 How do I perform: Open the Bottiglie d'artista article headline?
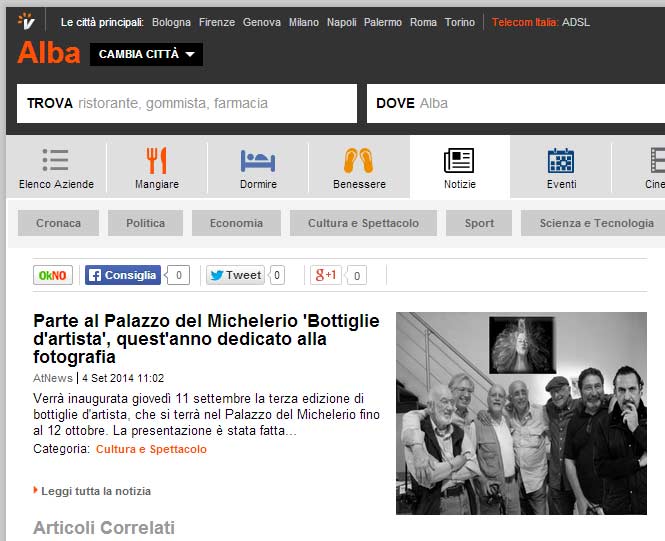pos(206,339)
